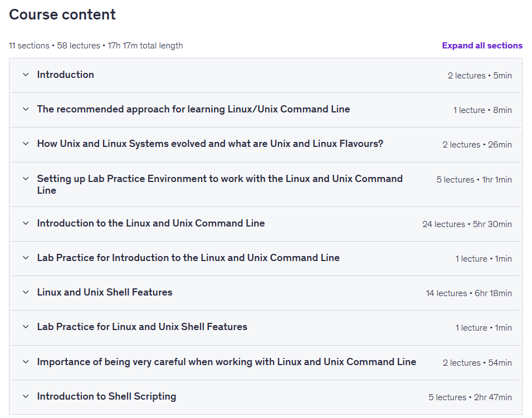Click chevron next to Importance of being careful section

coord(26,362)
